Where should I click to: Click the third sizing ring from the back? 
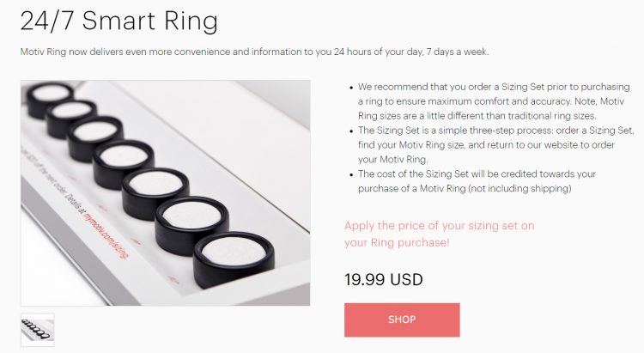(x=95, y=137)
